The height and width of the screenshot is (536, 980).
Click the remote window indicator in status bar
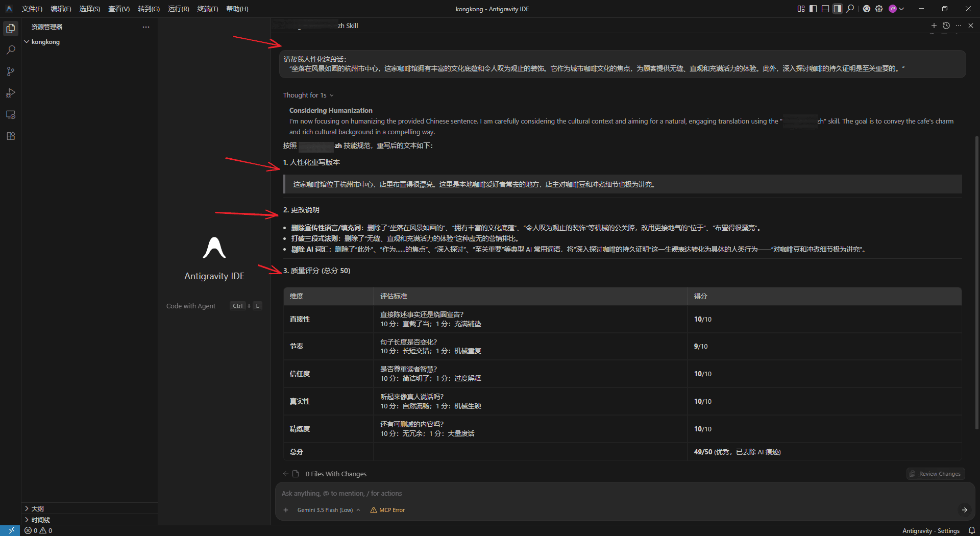click(x=11, y=530)
